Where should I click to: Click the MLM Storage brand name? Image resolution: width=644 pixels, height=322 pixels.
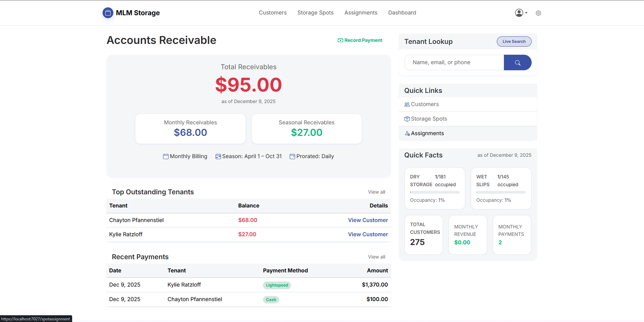tap(138, 13)
